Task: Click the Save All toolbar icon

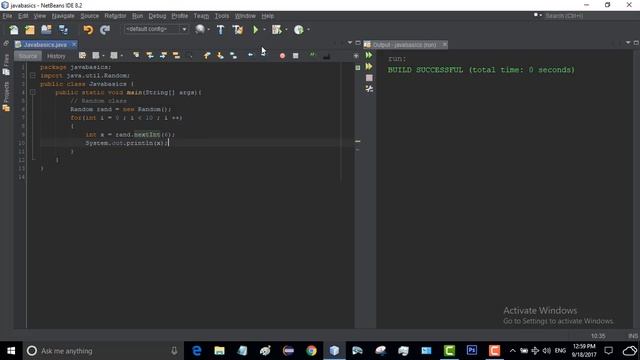Action: 63,30
